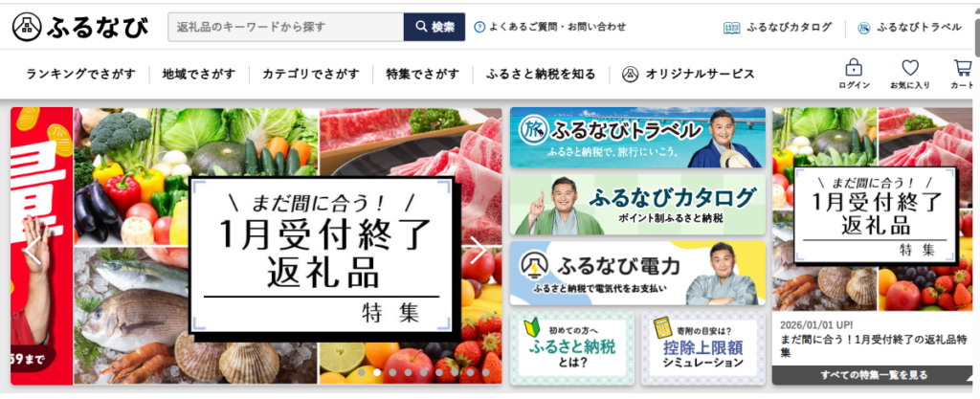Open カテゴリでさがす menu
The width and height of the screenshot is (980, 399).
tap(311, 75)
